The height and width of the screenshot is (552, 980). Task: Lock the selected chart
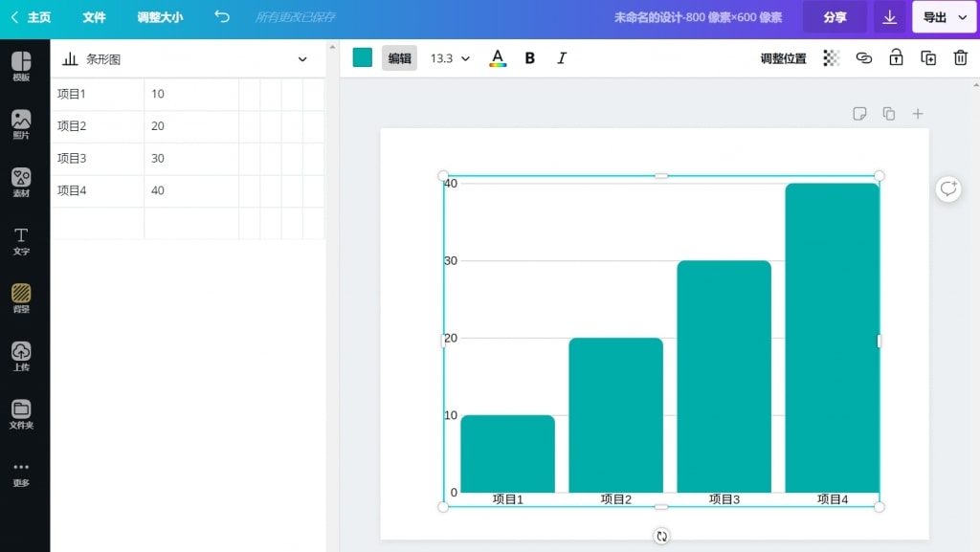[x=896, y=57]
